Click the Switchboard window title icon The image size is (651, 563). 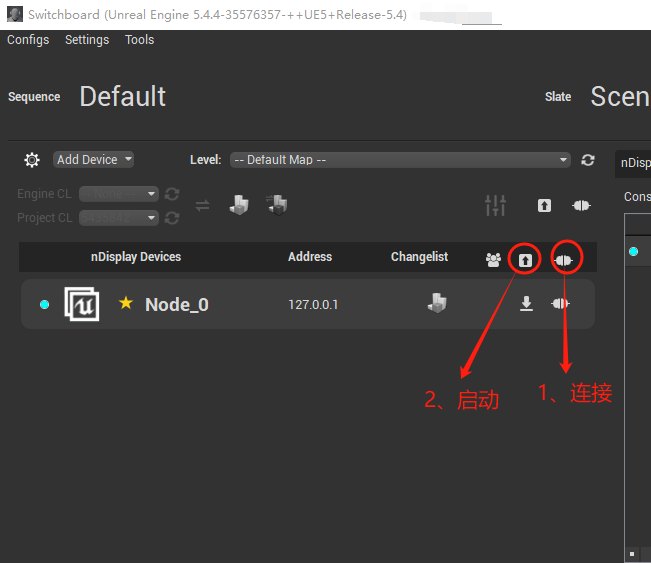click(x=15, y=14)
